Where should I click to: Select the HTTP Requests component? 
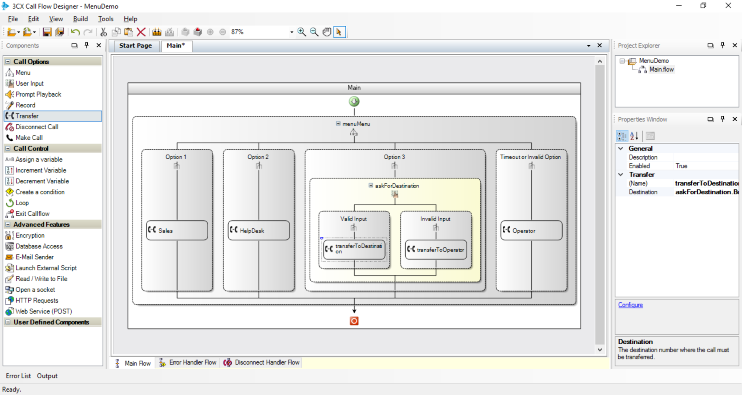[53, 300]
